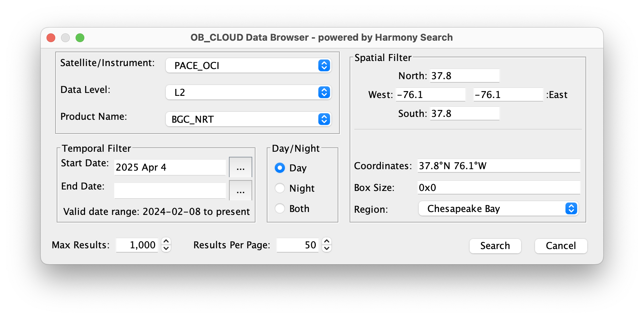644x318 pixels.
Task: Open the Region dropdown showing Chesapeake Bay
Action: tap(498, 209)
